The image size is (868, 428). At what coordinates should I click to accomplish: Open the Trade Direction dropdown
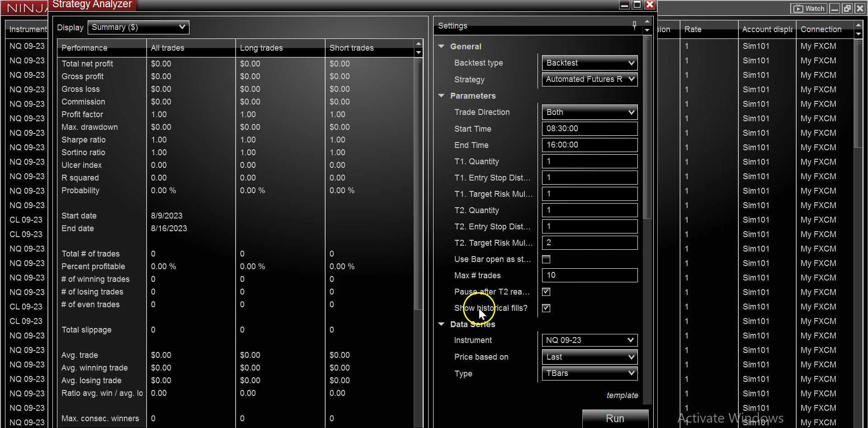[590, 112]
